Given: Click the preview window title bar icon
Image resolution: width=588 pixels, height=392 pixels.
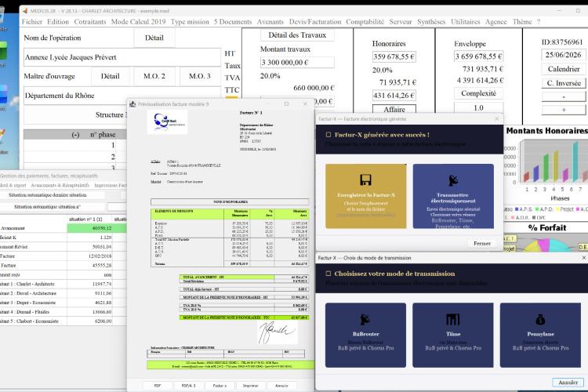Looking at the screenshot, I should (x=132, y=104).
